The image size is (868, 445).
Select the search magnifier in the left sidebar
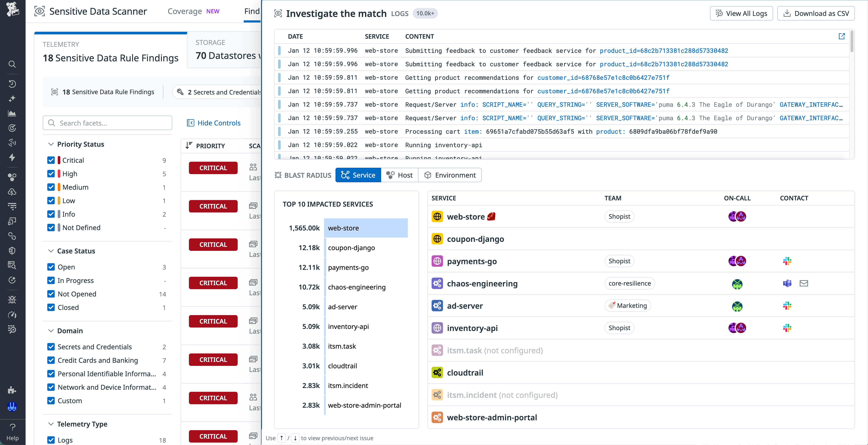point(12,64)
